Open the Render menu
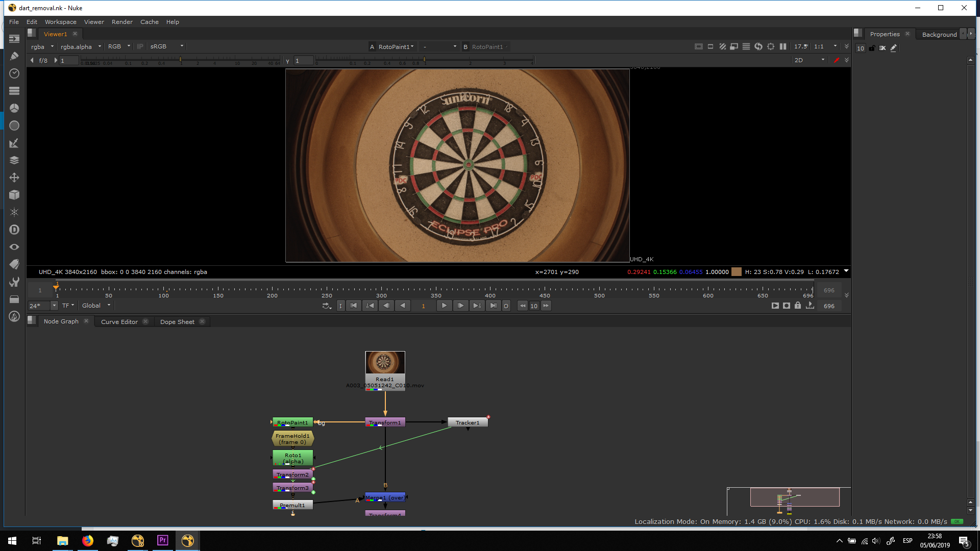The image size is (980, 551). pos(122,22)
